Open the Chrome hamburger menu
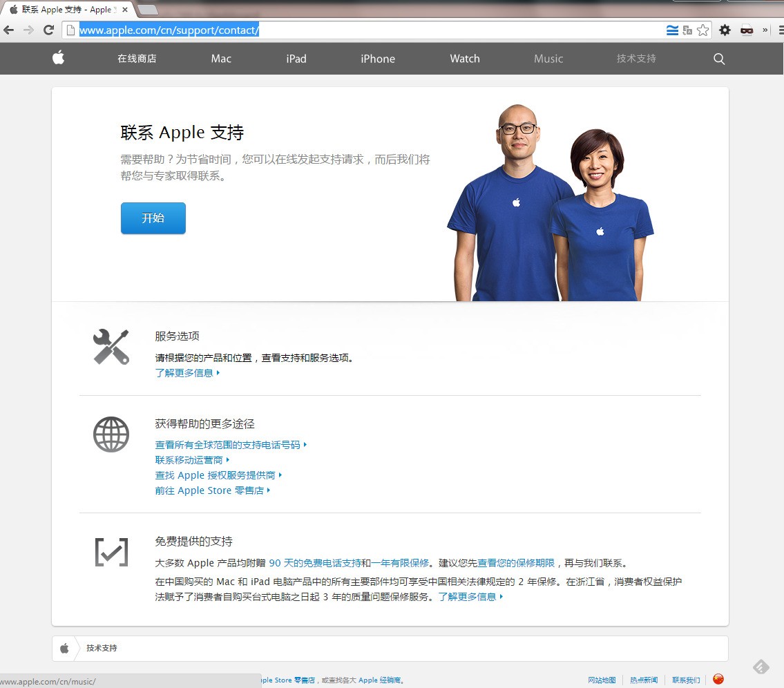The height and width of the screenshot is (688, 784). click(x=781, y=30)
